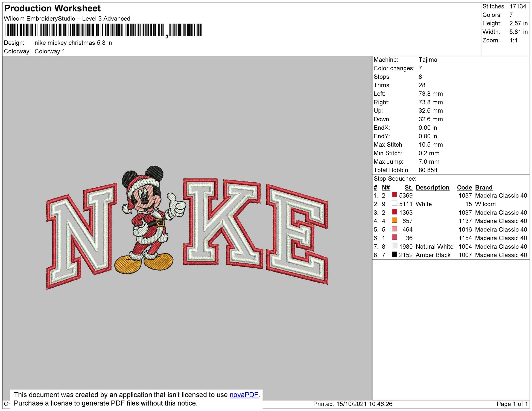Click stitch count 5369 in row 1
This screenshot has width=532, height=411.
pos(406,195)
